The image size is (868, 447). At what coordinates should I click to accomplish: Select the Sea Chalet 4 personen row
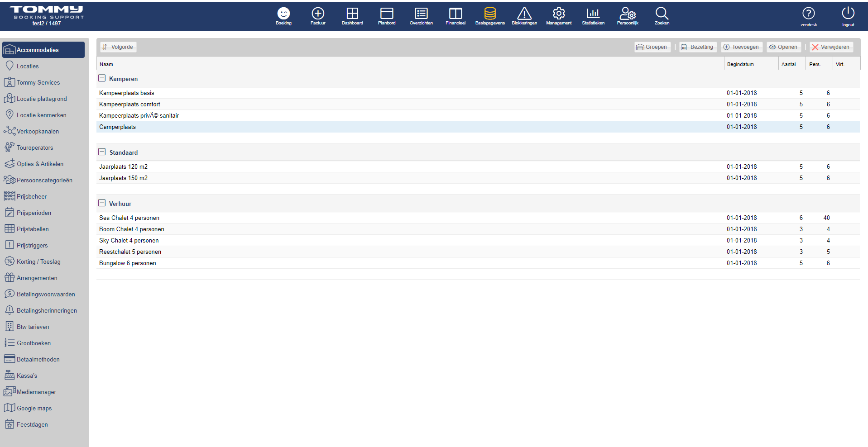tap(478, 218)
